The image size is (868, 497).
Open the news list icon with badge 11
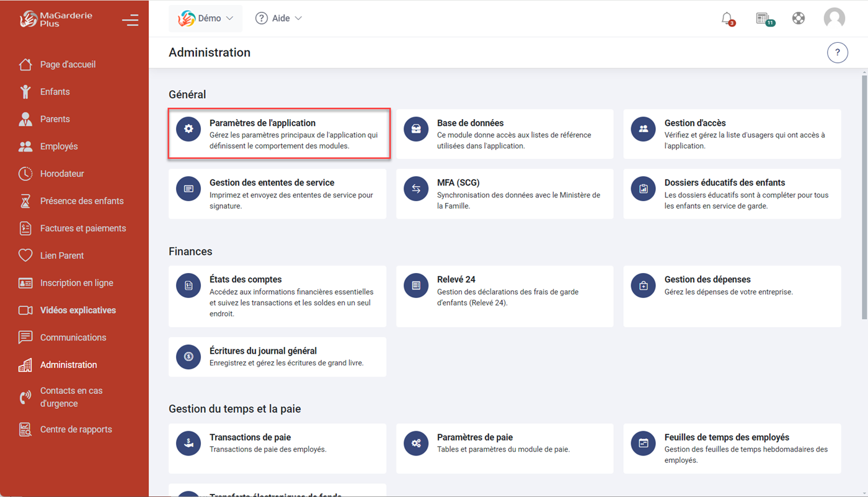764,19
